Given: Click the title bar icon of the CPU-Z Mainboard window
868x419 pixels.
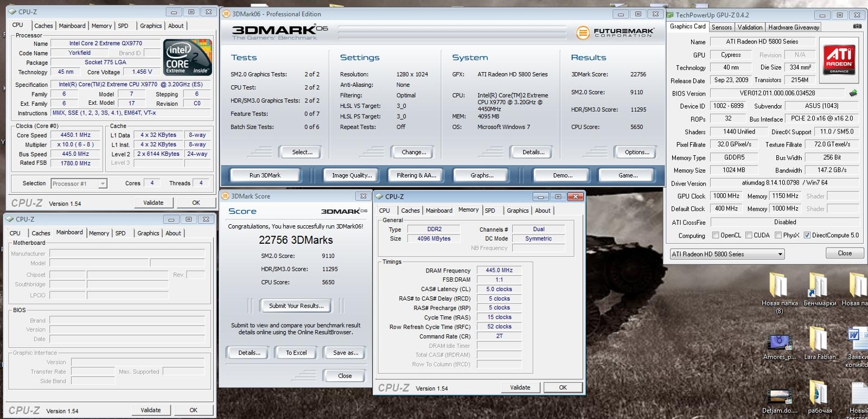Looking at the screenshot, I should click(x=10, y=219).
